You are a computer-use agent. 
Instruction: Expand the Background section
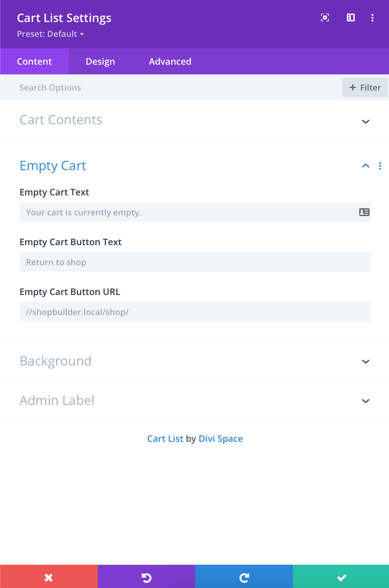(x=194, y=361)
